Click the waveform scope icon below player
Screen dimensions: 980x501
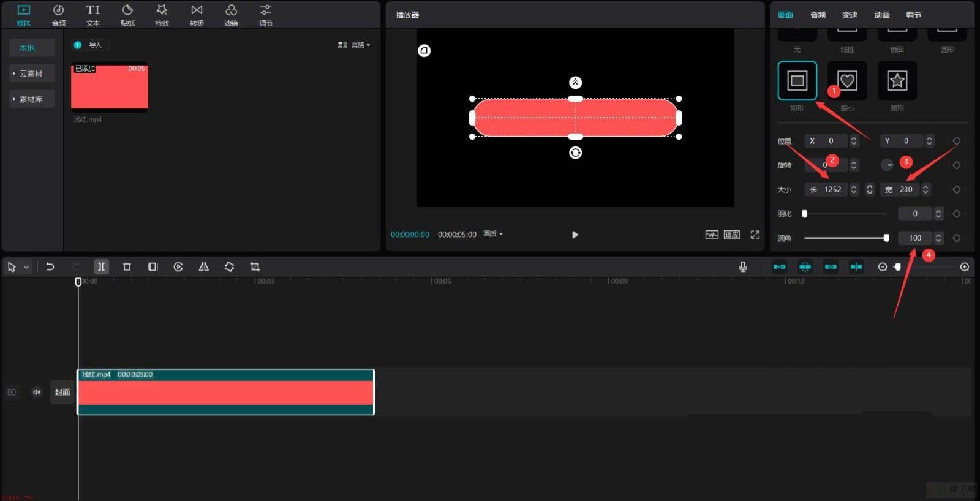click(x=712, y=235)
